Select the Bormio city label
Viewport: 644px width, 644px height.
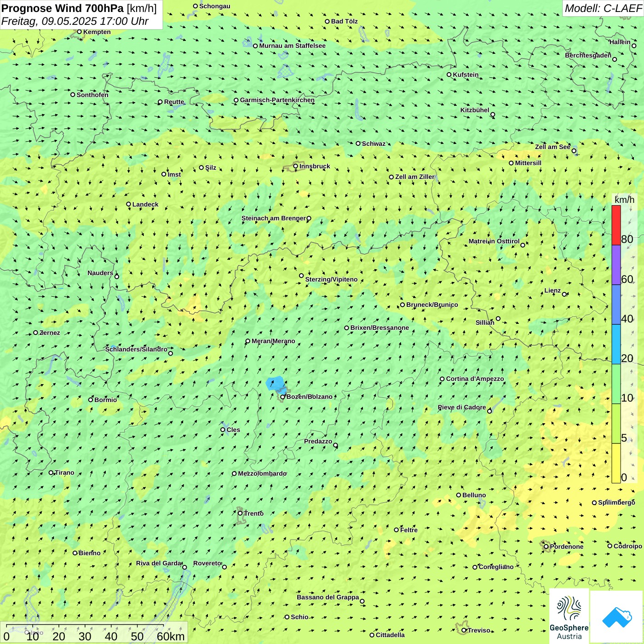pos(105,400)
